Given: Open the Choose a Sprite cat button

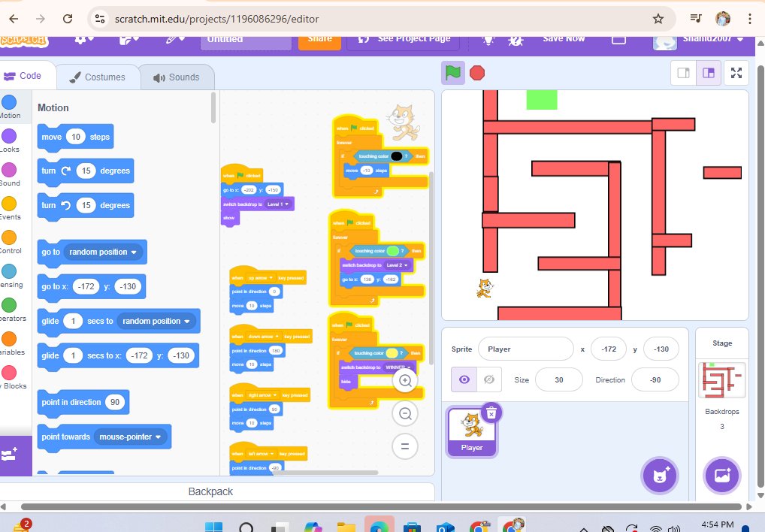Looking at the screenshot, I should [x=660, y=476].
